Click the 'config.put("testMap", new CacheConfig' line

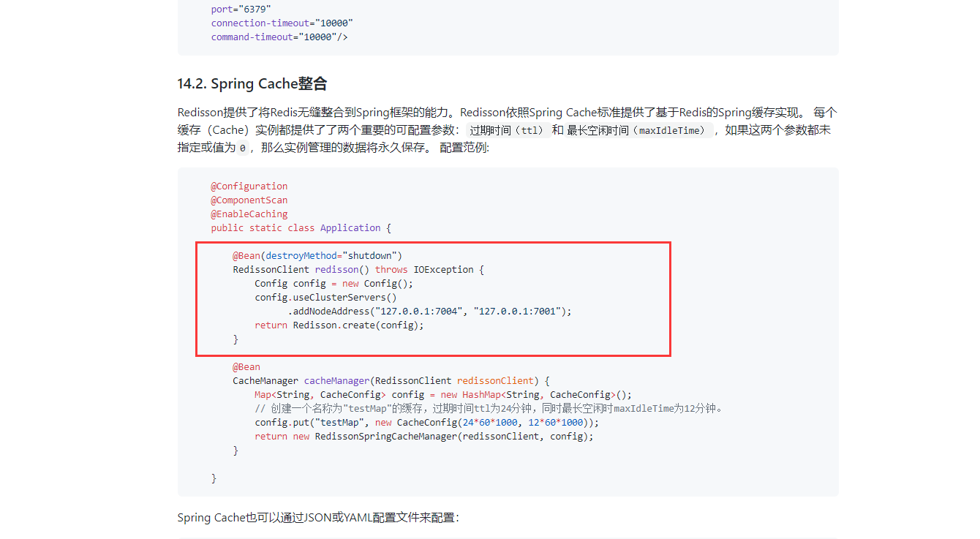pyautogui.click(x=427, y=422)
